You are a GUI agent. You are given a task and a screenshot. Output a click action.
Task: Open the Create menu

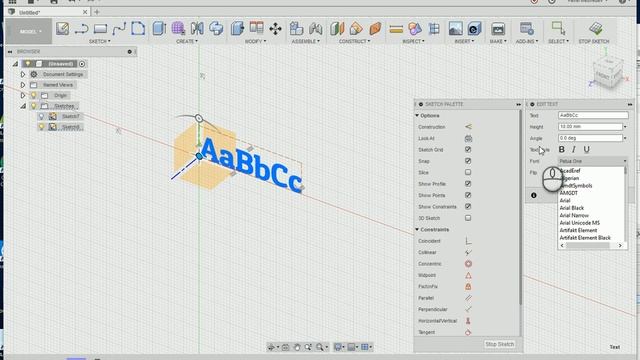[x=187, y=41]
